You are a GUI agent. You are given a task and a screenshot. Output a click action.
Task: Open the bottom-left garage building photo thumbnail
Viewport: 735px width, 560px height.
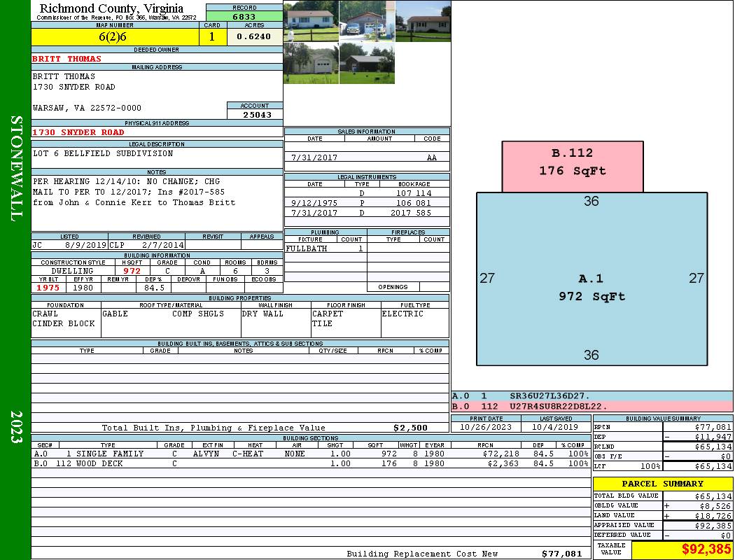click(x=311, y=63)
